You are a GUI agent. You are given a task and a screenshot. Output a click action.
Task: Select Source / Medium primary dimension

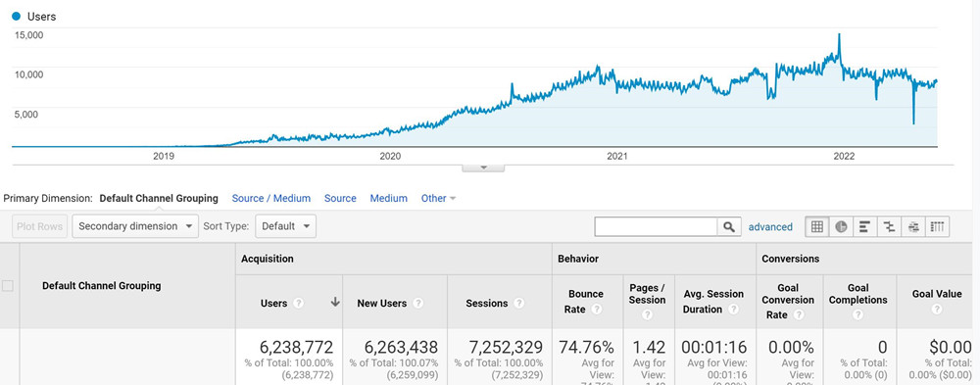pyautogui.click(x=271, y=198)
